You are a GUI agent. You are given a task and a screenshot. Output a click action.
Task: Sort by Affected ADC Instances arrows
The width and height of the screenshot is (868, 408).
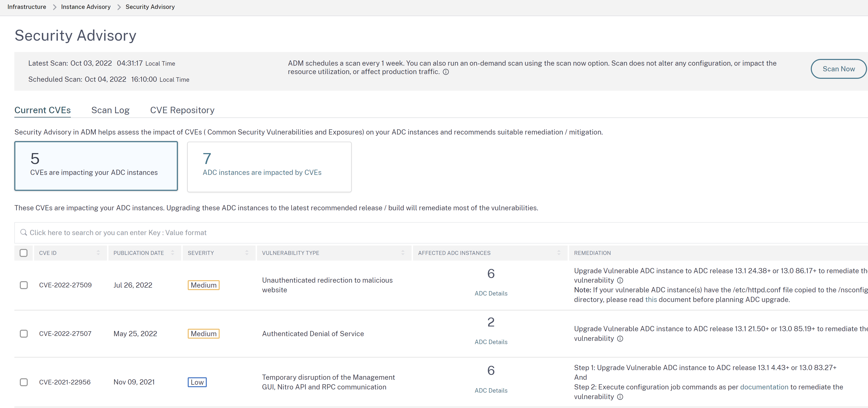click(559, 253)
